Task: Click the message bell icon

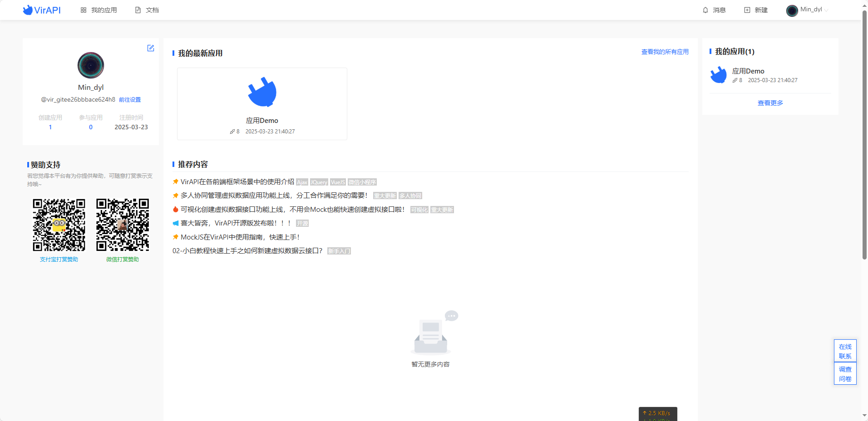Action: (705, 10)
